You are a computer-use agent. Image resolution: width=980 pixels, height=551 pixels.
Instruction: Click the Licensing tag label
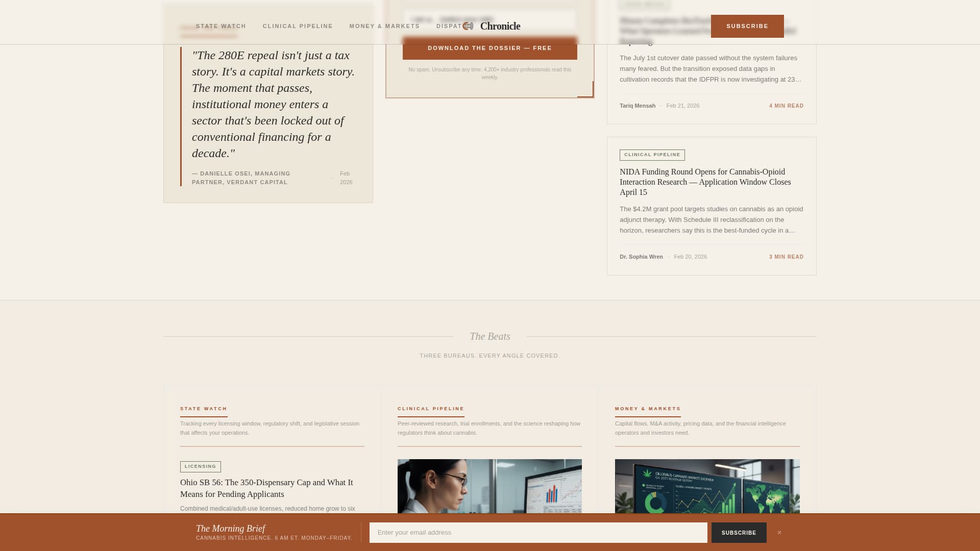[x=200, y=466]
